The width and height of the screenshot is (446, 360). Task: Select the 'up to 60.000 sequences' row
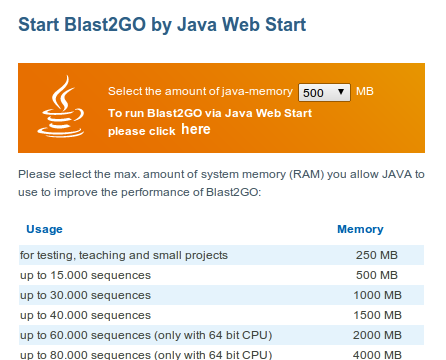pyautogui.click(x=221, y=335)
